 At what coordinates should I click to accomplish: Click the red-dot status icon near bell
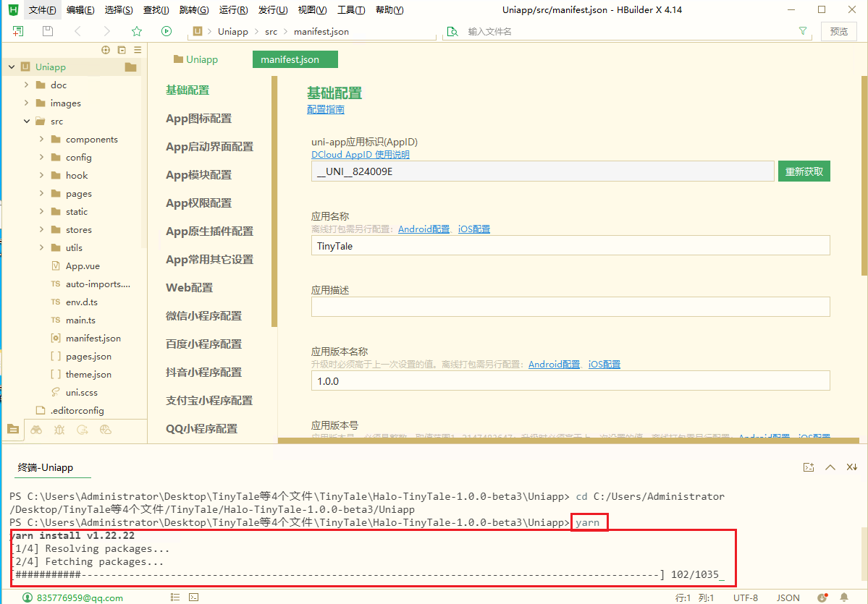click(822, 597)
